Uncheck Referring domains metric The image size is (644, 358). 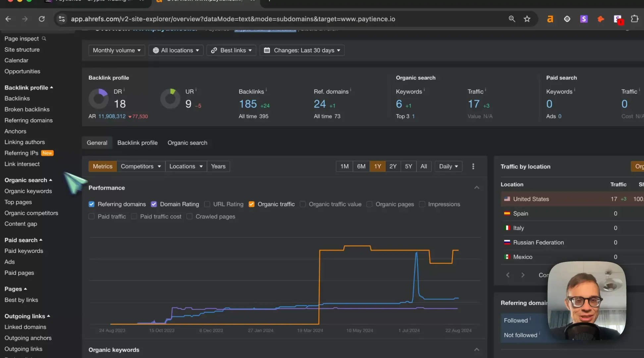91,204
